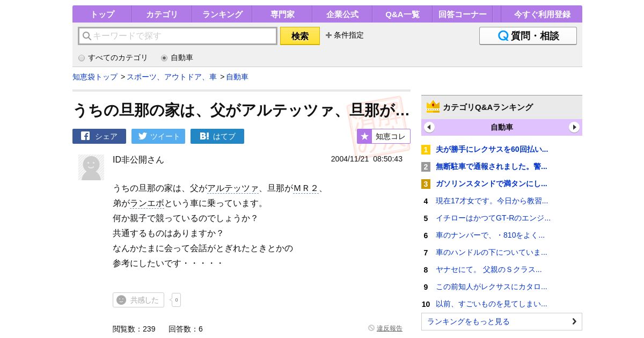Open the アルテッツァ keyword link
Screen dimensions: 644x338
point(233,188)
